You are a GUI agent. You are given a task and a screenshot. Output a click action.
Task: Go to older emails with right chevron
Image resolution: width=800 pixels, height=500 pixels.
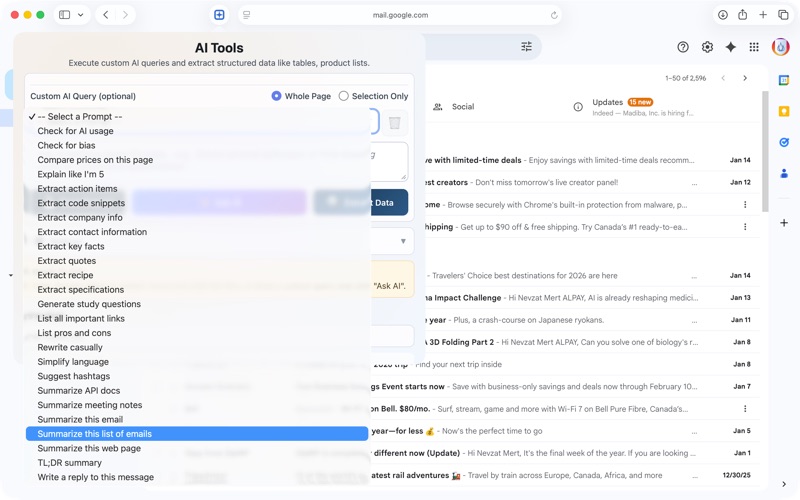[745, 78]
